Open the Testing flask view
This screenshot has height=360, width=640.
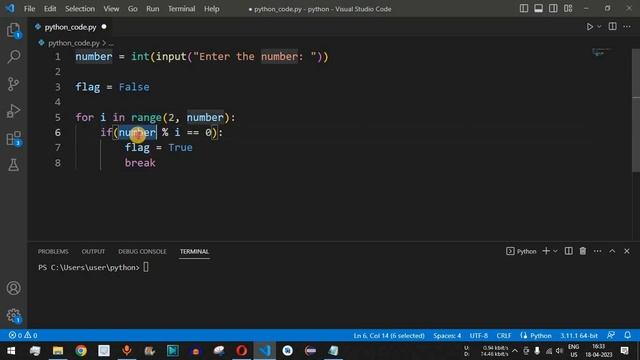pos(13,165)
